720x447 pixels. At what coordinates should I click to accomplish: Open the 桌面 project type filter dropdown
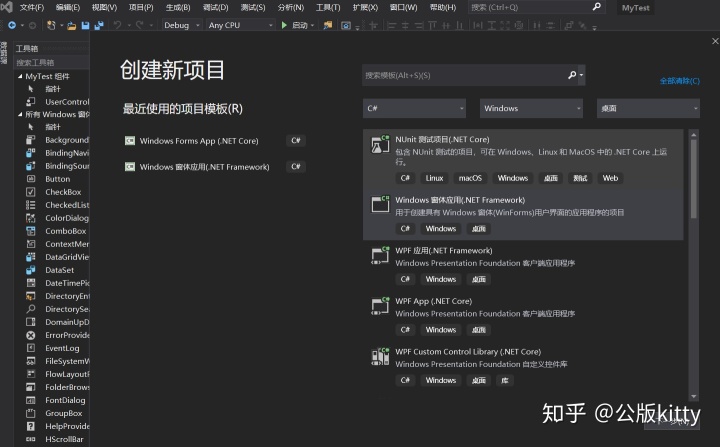tap(648, 108)
